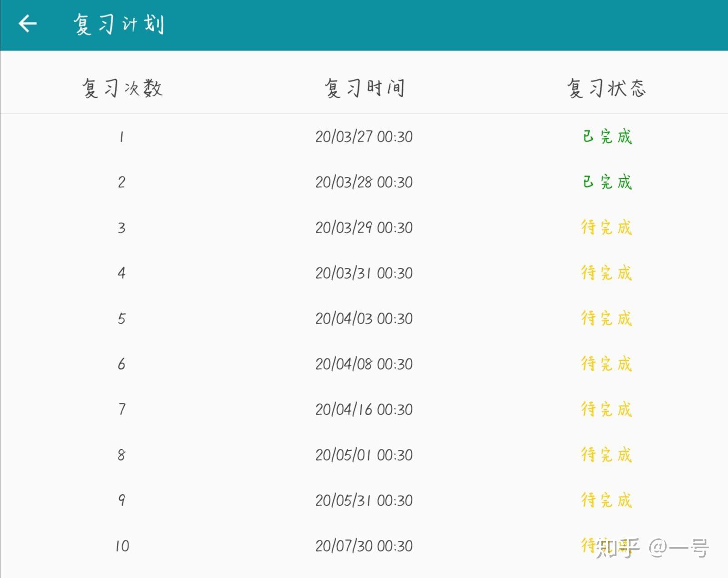Image resolution: width=728 pixels, height=578 pixels.
Task: Tap the 待完成 status for review 3
Action: [x=607, y=227]
